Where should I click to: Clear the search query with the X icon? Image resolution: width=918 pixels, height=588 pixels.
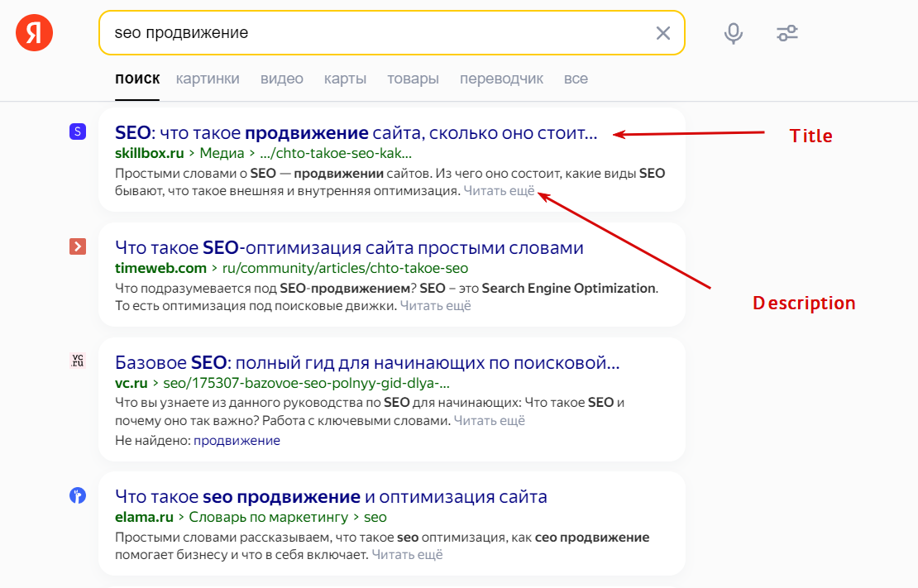[x=663, y=32]
